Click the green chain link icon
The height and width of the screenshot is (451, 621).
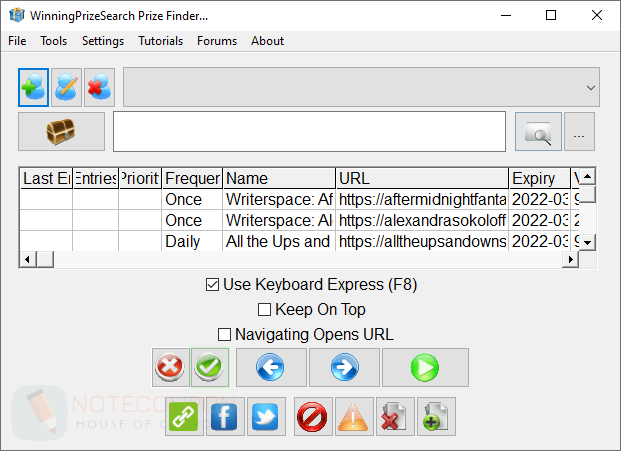184,417
